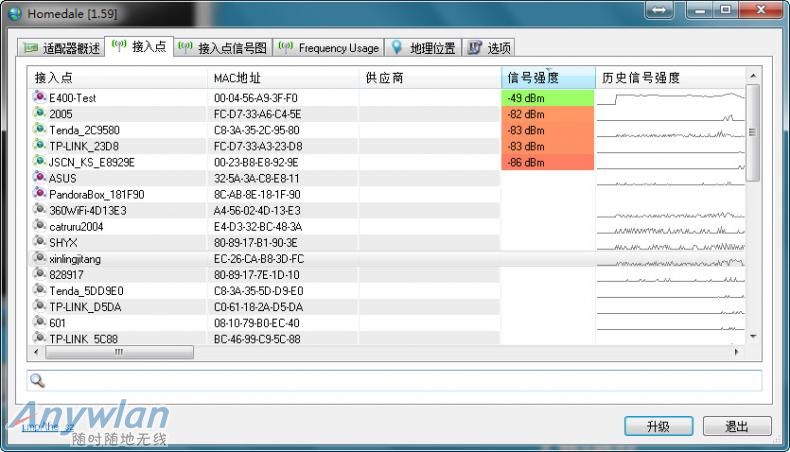Select MAC address 80-89-17-7E-1D-10
Image resolution: width=790 pixels, height=452 pixels.
click(x=256, y=275)
